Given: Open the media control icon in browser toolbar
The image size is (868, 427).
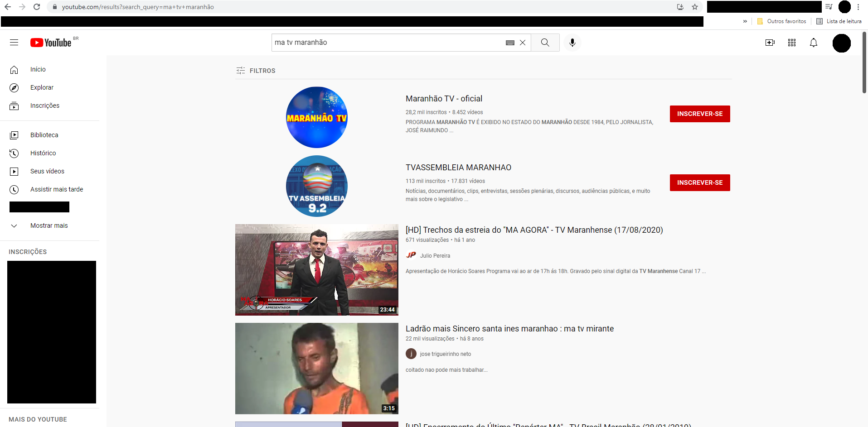Looking at the screenshot, I should coord(829,7).
